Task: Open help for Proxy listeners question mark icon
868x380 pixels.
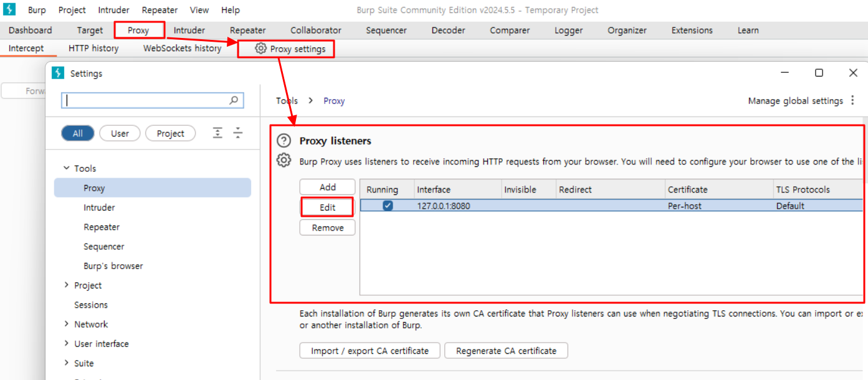Action: tap(284, 141)
